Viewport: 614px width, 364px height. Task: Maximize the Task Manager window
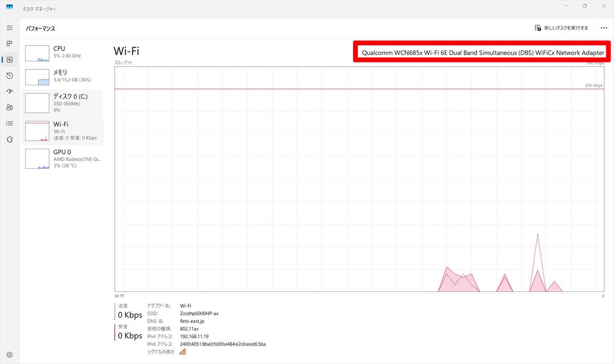pyautogui.click(x=585, y=6)
